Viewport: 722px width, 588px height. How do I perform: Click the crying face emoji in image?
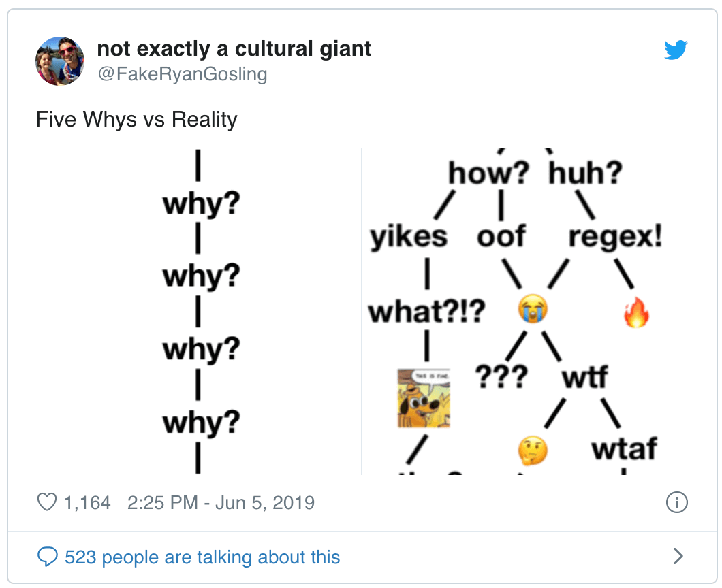pyautogui.click(x=532, y=309)
